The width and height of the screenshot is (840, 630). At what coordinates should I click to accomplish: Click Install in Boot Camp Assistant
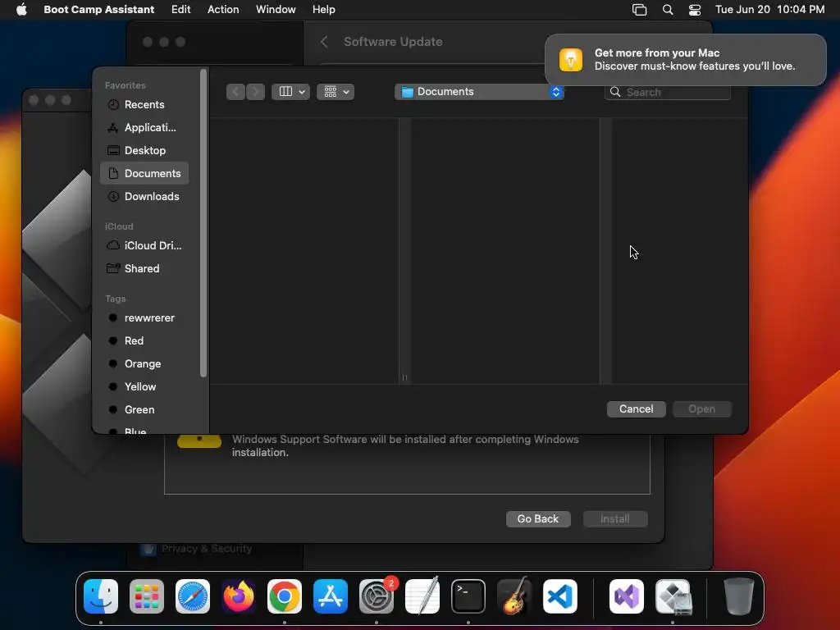tap(615, 519)
